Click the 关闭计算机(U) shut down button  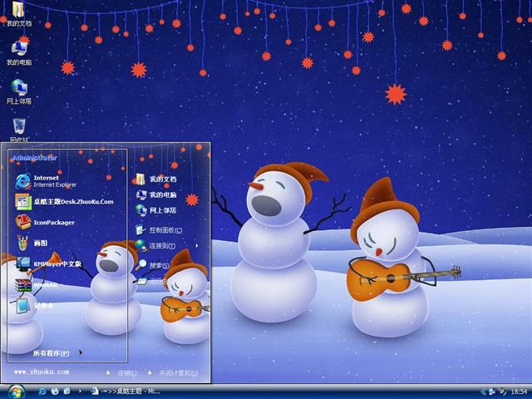coord(173,373)
